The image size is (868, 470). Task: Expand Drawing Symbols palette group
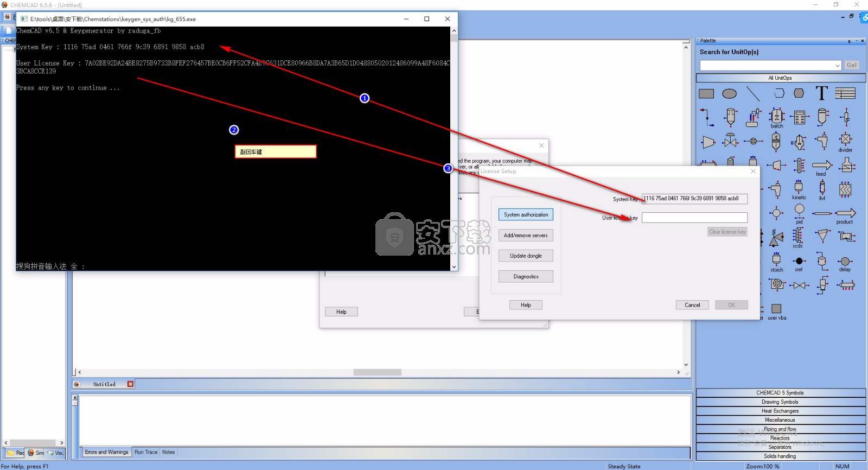click(781, 402)
